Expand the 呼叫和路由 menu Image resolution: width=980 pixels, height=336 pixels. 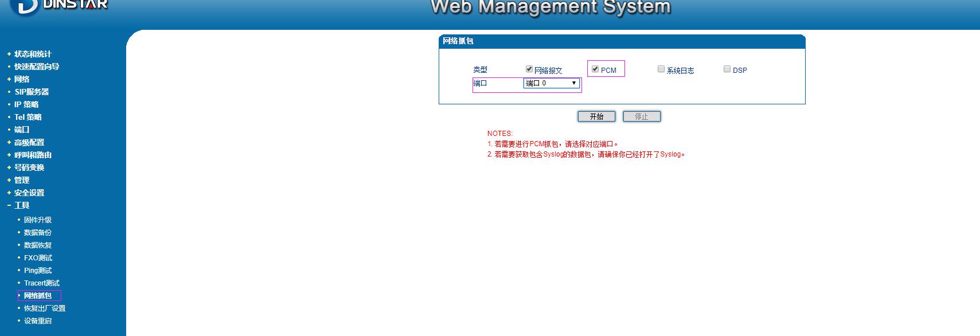33,155
